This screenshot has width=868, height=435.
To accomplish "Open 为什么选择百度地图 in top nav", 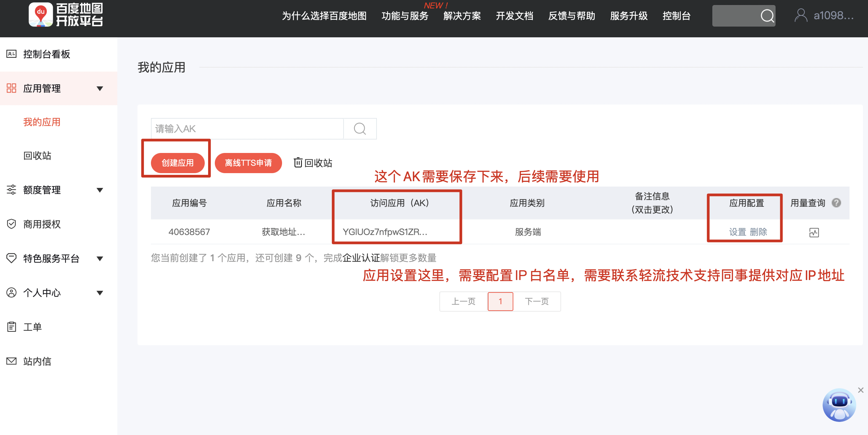I will (324, 16).
